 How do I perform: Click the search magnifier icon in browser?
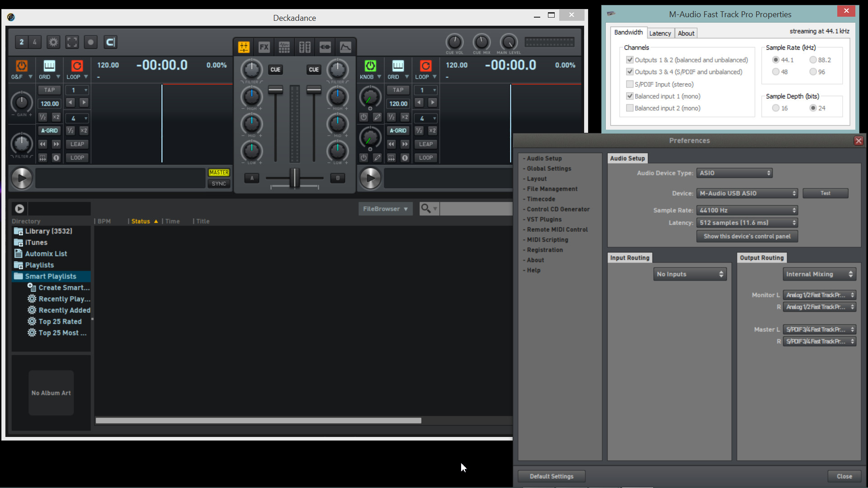point(426,208)
